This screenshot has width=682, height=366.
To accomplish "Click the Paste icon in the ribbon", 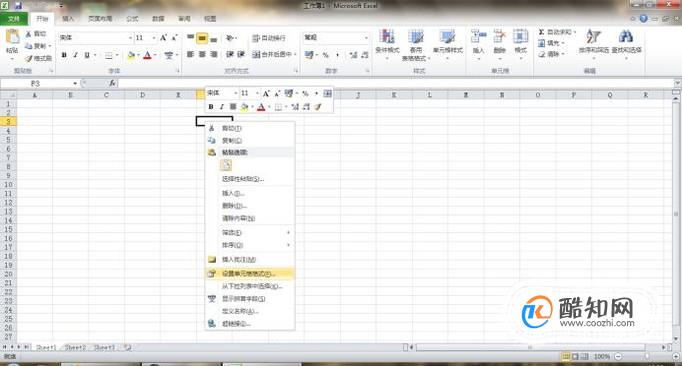I will pyautogui.click(x=12, y=37).
